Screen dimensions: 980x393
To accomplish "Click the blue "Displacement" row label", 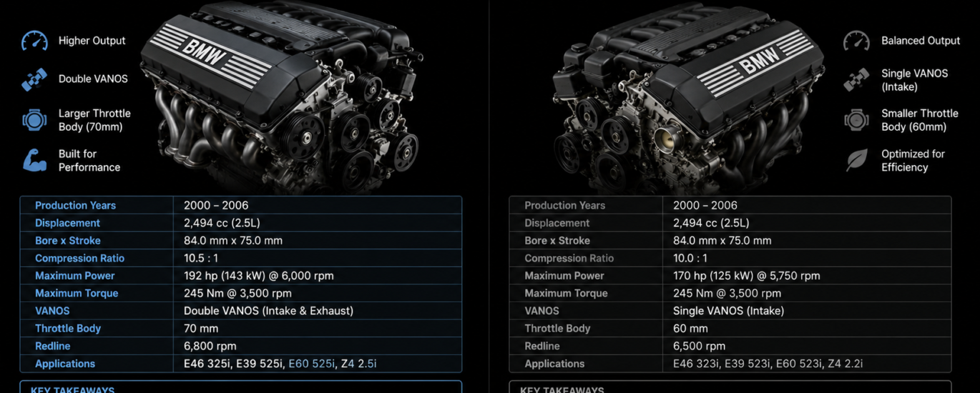I will [x=67, y=223].
